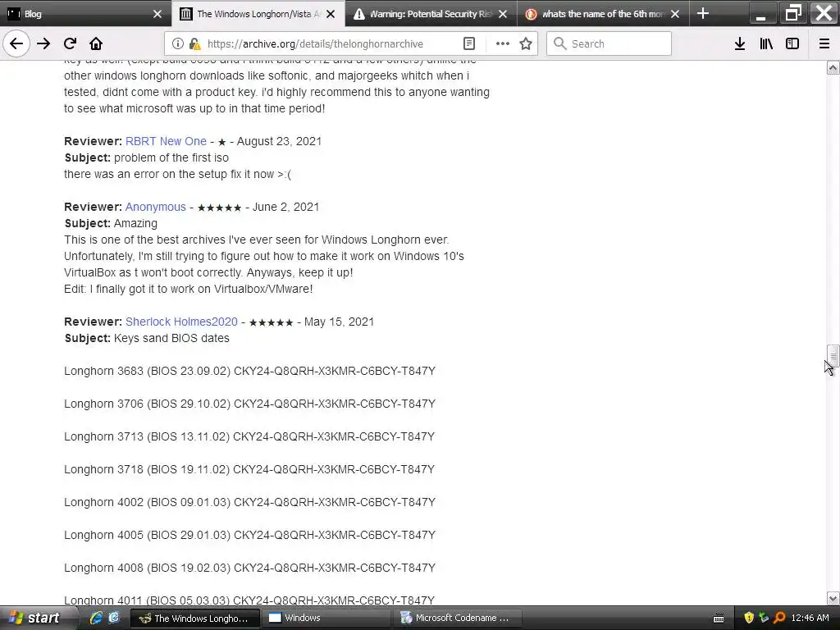840x630 pixels.
Task: Go back to the previous page
Action: click(x=16, y=43)
